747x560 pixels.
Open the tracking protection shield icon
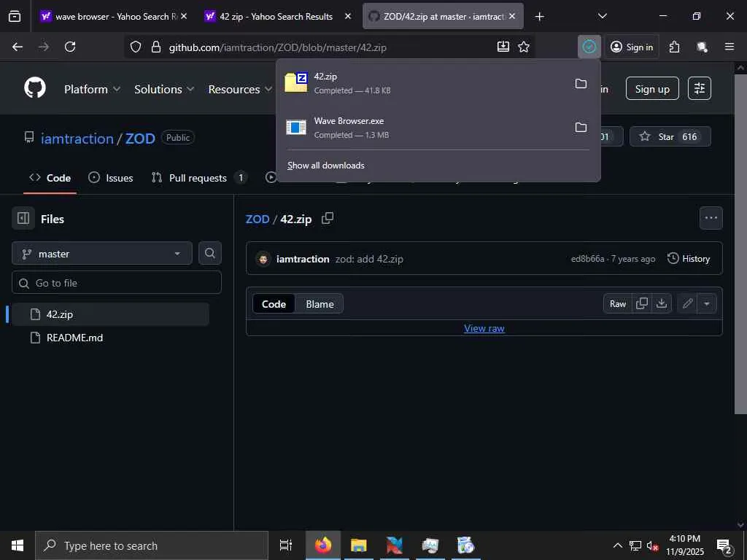136,47
